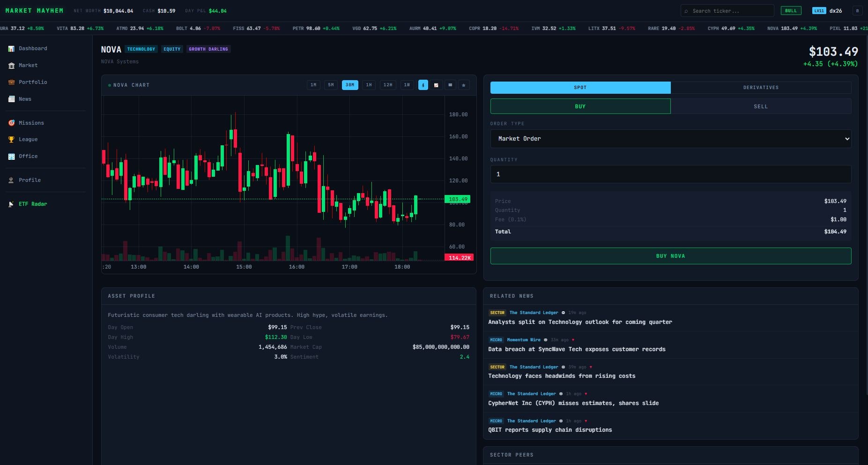Screen dimensions: 868x465
Task: Click the Market Cap $85,000,000,000.00 value
Action: [x=441, y=347]
